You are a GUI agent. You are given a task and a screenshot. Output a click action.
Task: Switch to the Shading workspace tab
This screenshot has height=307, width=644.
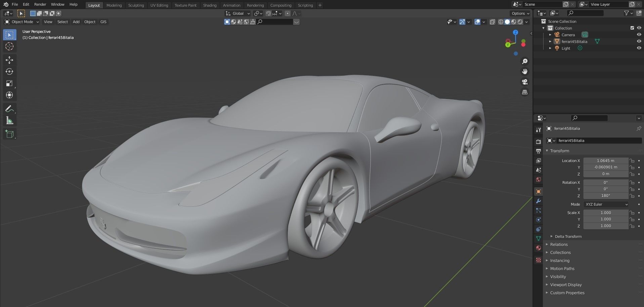coord(210,5)
